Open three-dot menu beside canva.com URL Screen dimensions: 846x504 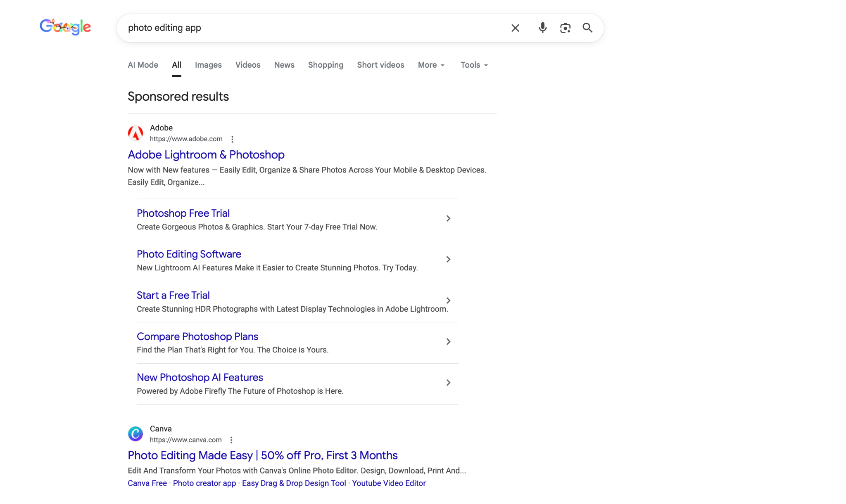pyautogui.click(x=231, y=440)
